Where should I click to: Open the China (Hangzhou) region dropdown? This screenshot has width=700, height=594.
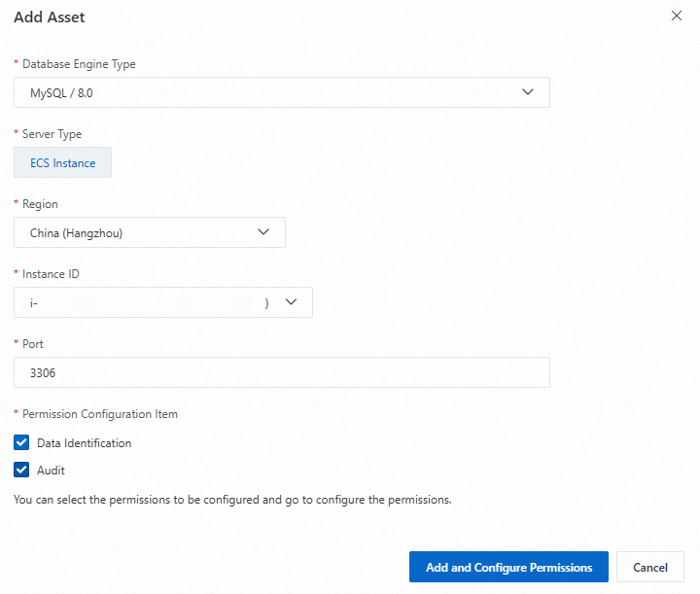coord(136,232)
